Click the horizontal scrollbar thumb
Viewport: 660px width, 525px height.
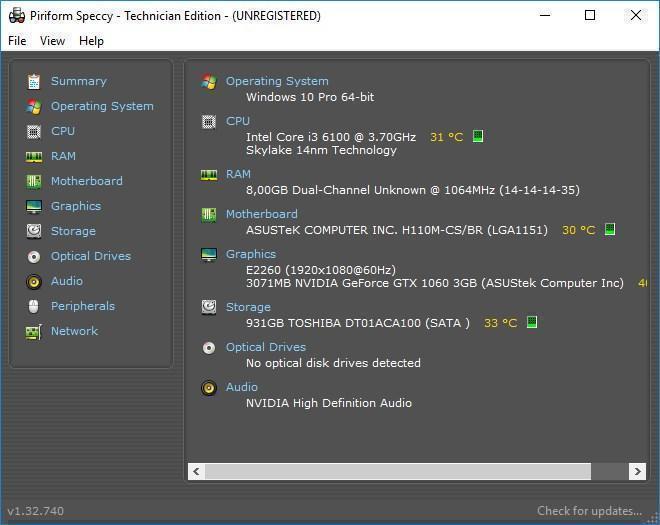coord(398,471)
